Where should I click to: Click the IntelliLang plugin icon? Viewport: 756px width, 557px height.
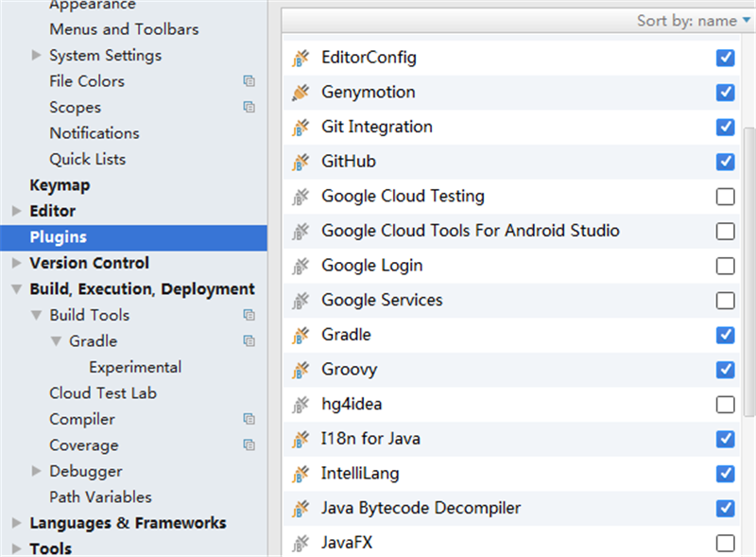tap(300, 474)
